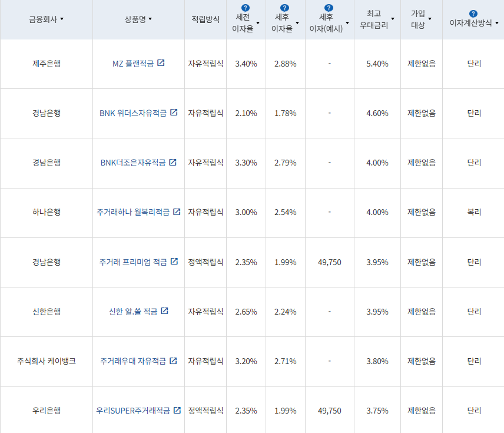Click the help icon above 이자계산방식
Image resolution: width=504 pixels, height=433 pixels.
tap(473, 13)
